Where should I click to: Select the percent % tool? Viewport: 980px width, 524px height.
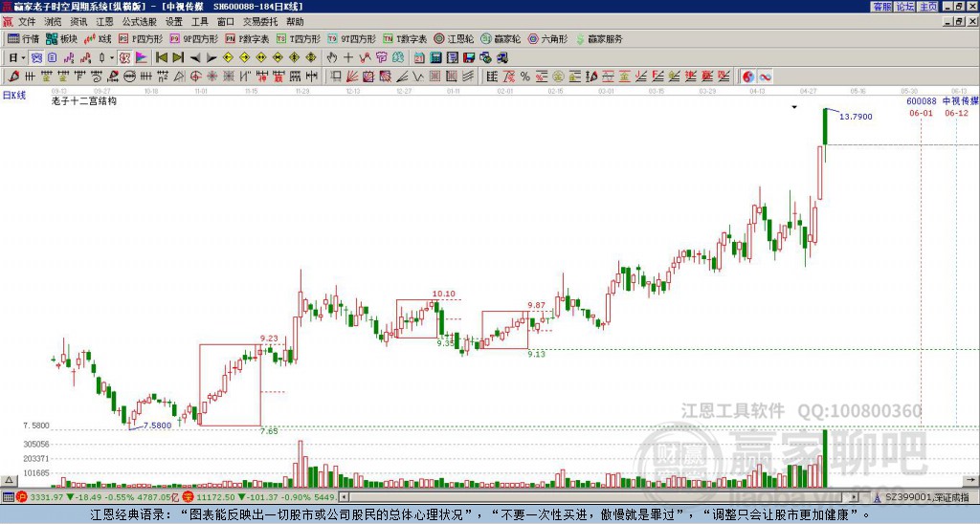525,76
